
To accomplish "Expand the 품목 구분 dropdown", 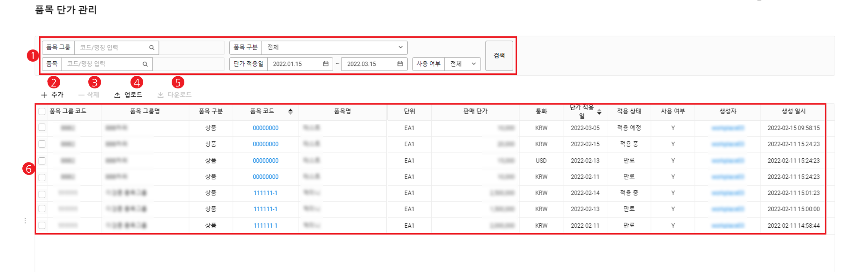I will tap(400, 48).
